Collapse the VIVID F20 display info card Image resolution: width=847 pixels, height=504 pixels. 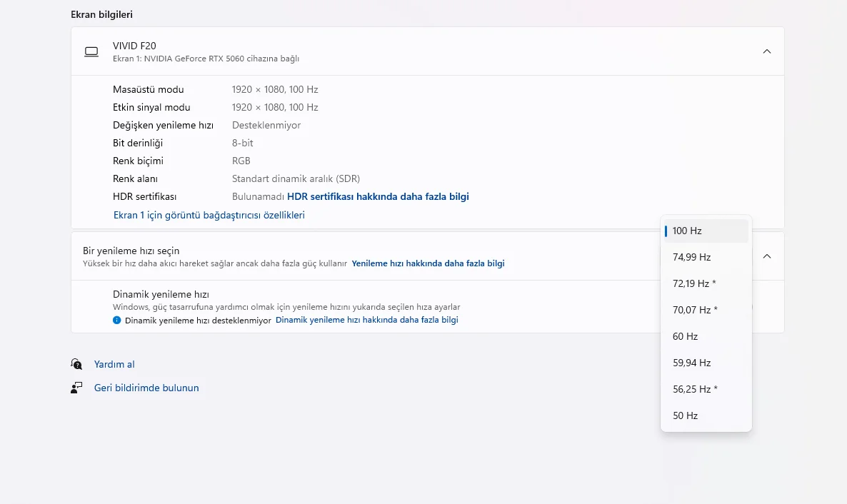pyautogui.click(x=766, y=51)
